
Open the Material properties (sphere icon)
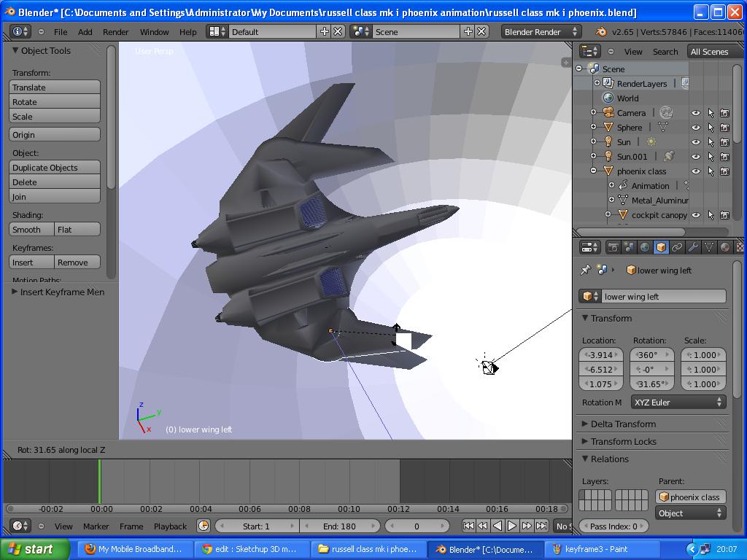[x=723, y=247]
